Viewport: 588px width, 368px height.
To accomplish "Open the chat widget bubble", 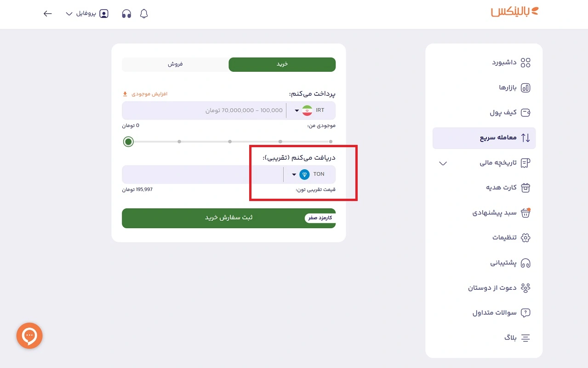I will coord(29,336).
